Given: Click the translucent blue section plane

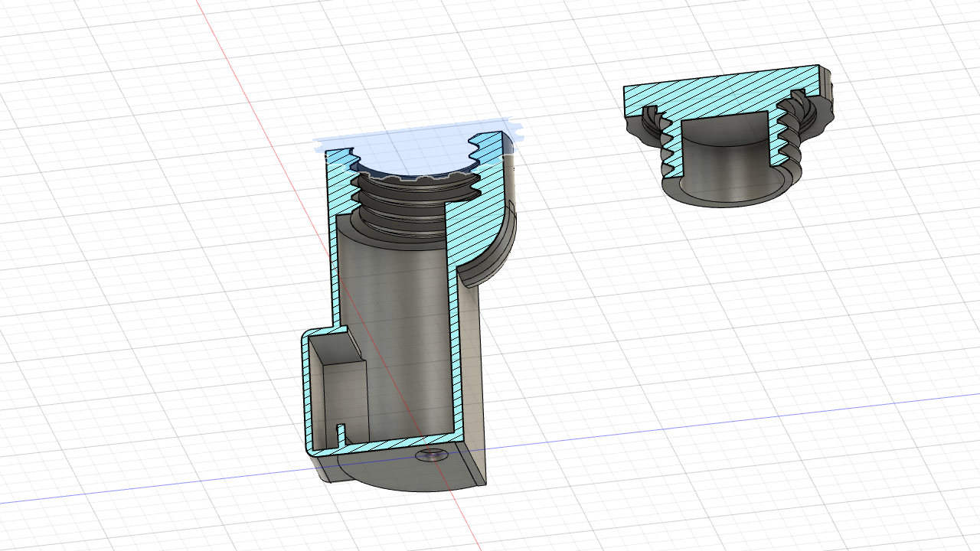Looking at the screenshot, I should [417, 148].
